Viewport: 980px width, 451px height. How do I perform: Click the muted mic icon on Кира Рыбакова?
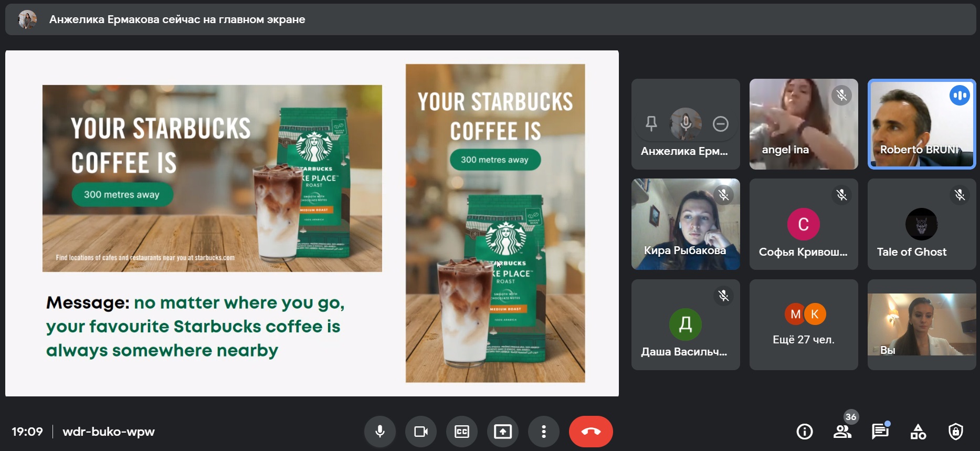[x=723, y=195]
